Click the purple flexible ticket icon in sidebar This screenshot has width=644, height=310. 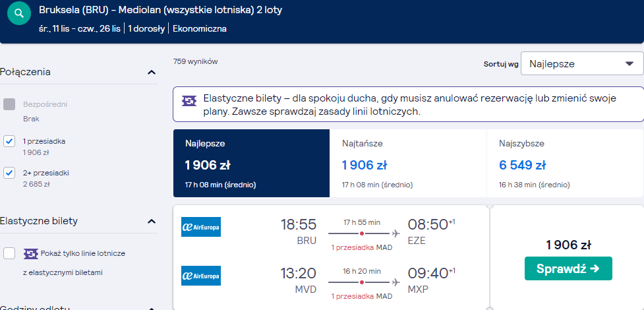pos(31,254)
